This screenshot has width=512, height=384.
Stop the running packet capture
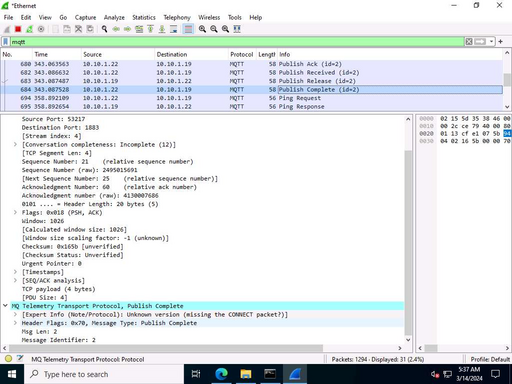pos(18,29)
